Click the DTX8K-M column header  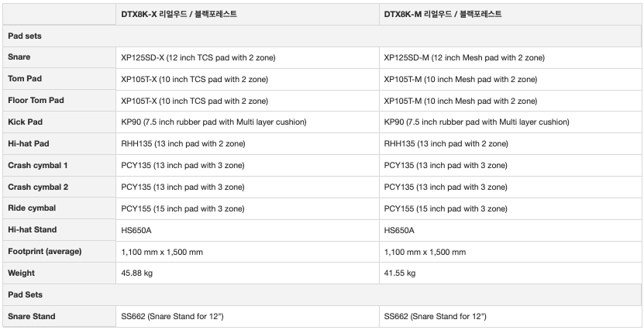[x=443, y=14]
